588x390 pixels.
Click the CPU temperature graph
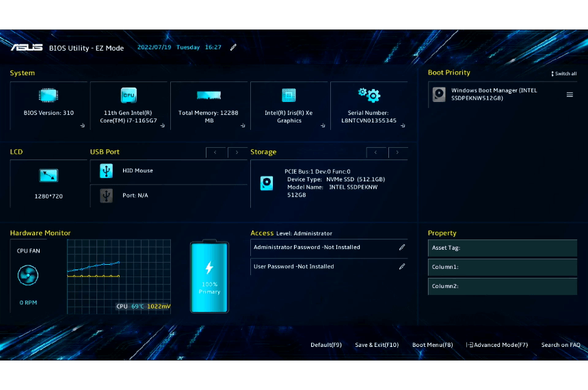(x=119, y=276)
